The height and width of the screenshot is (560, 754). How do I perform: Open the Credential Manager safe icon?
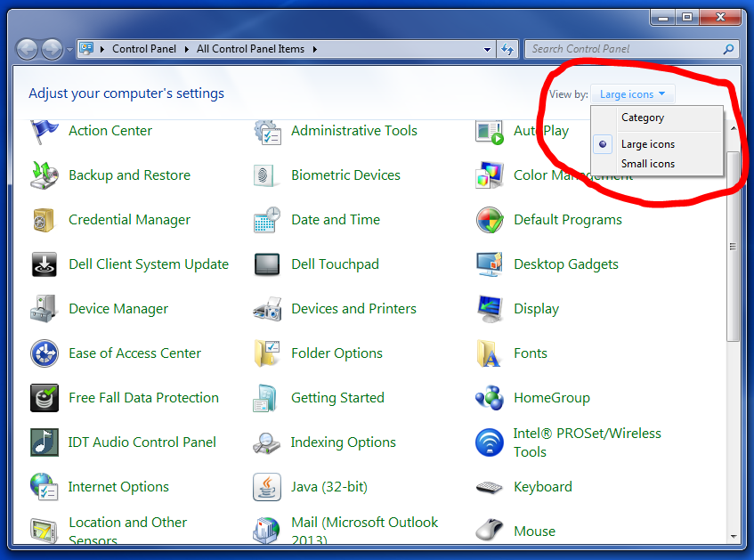coord(44,220)
